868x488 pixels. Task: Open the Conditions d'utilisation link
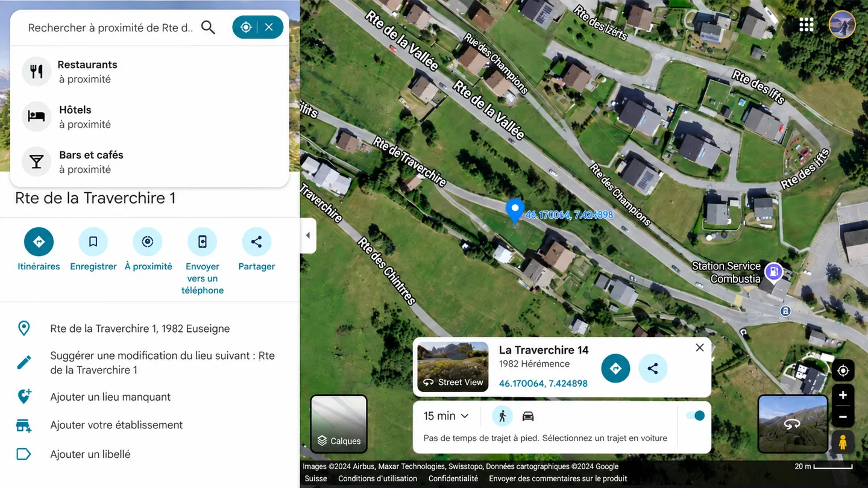pos(377,478)
